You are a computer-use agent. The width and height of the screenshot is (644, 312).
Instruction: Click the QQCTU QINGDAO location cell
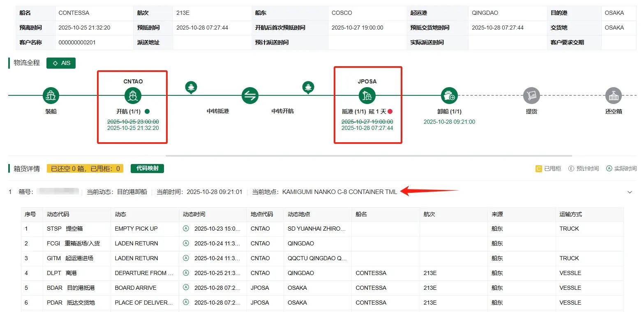coord(317,258)
